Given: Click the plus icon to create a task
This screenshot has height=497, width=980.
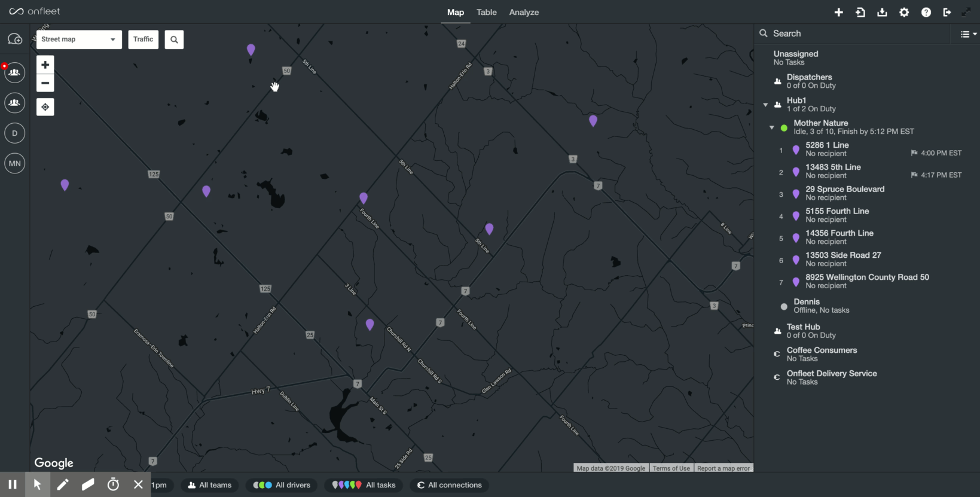Looking at the screenshot, I should click(x=838, y=13).
